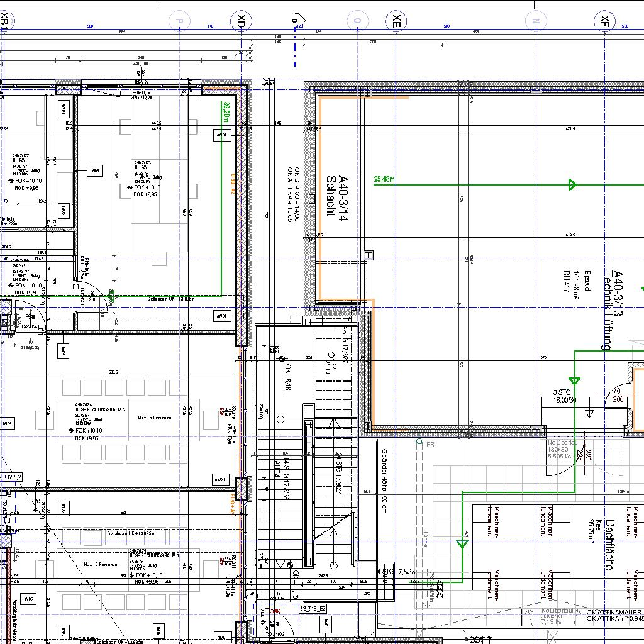Select the 'Geländer Höhe 100 cm' note
Image resolution: width=644 pixels, height=644 pixels.
click(384, 481)
